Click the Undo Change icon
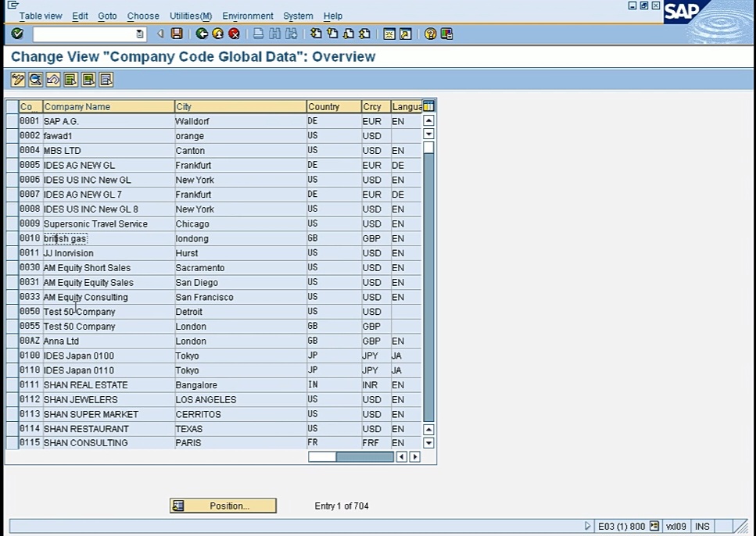Viewport: 756px width, 536px height. (x=53, y=80)
